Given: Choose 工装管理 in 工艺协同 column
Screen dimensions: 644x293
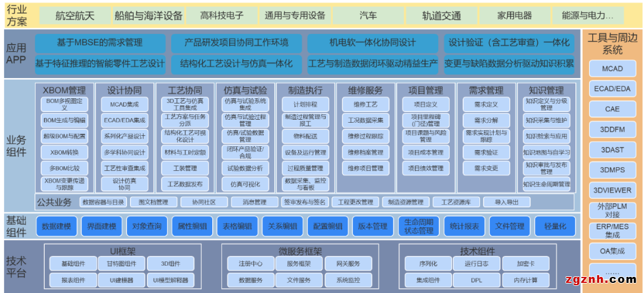Looking at the screenshot, I should tap(185, 169).
